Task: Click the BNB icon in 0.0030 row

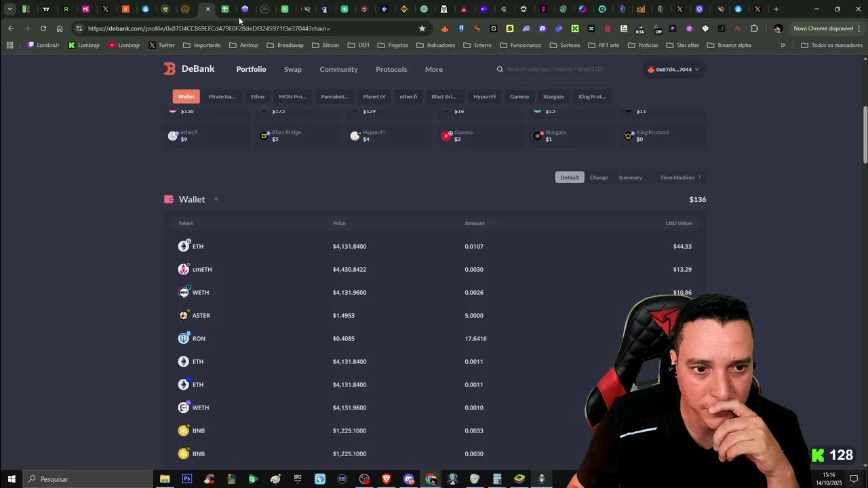Action: point(184,453)
